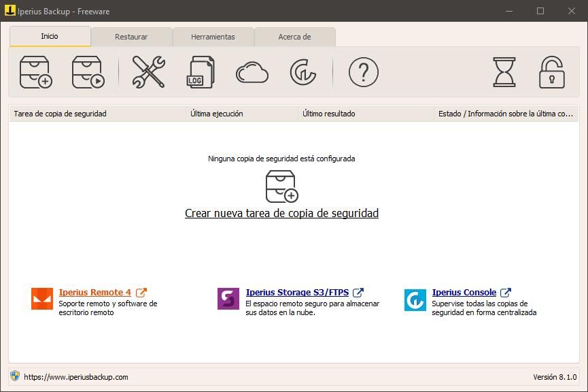Screen dimensions: 588x392
Task: Click the 'Estado / Información' column header
Action: click(x=506, y=114)
